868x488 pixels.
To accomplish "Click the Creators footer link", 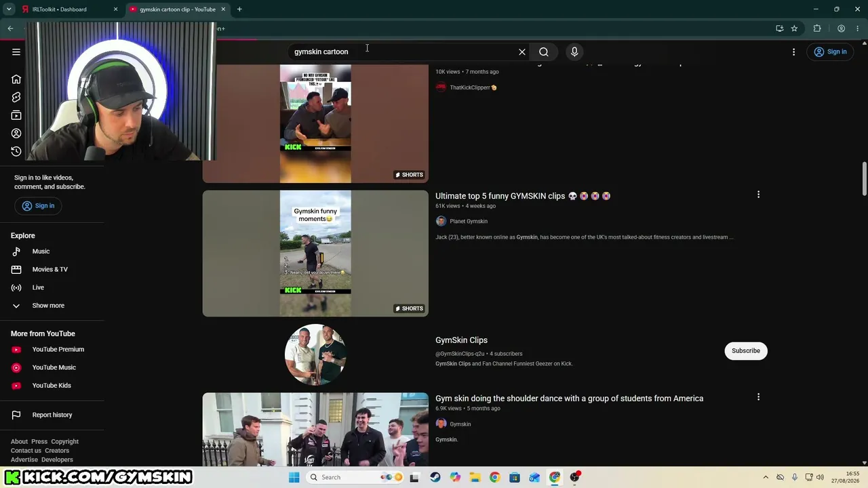I will click(x=57, y=451).
